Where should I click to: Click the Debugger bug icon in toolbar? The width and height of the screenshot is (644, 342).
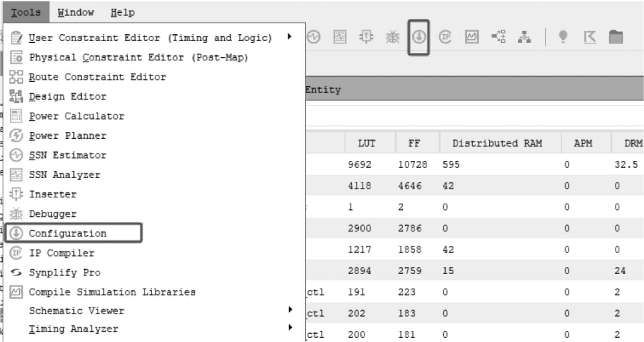click(x=393, y=37)
